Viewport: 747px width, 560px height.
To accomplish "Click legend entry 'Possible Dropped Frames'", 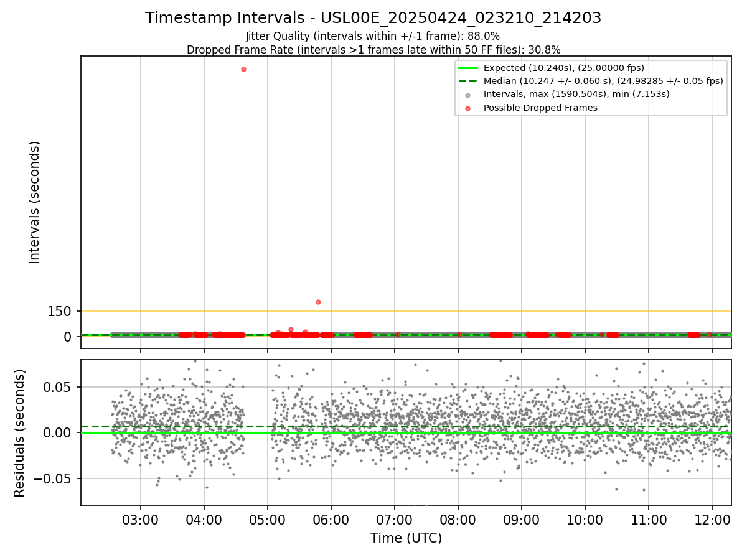I will [x=540, y=108].
